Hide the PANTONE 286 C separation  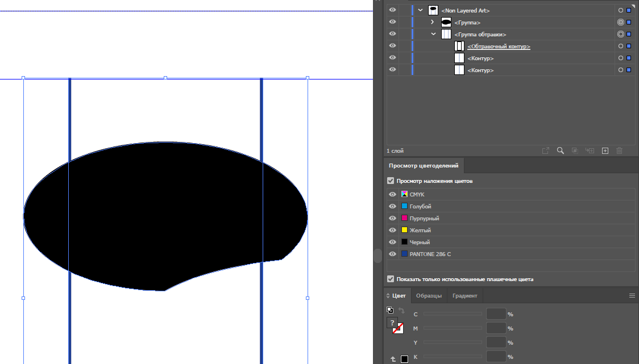click(392, 254)
